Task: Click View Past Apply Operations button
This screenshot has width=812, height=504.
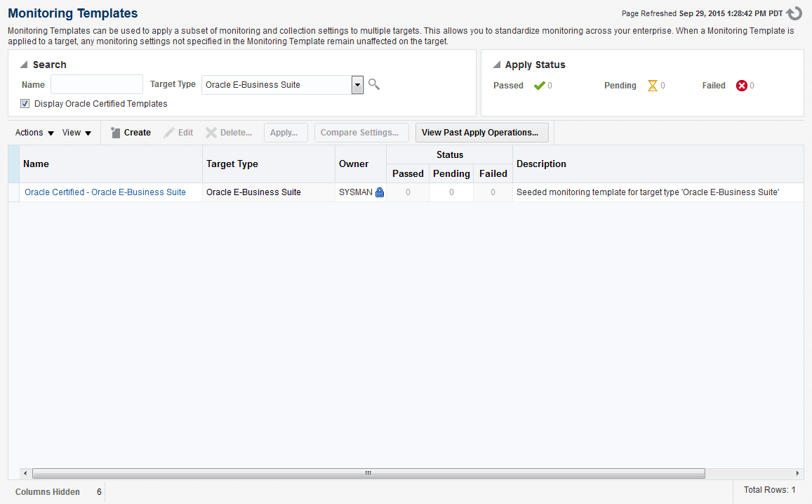Action: (481, 133)
